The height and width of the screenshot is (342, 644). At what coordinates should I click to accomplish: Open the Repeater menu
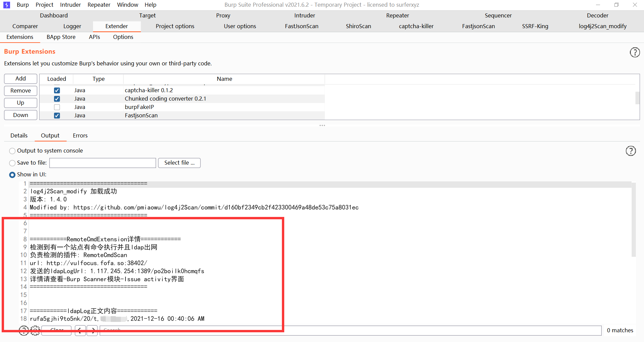(99, 5)
